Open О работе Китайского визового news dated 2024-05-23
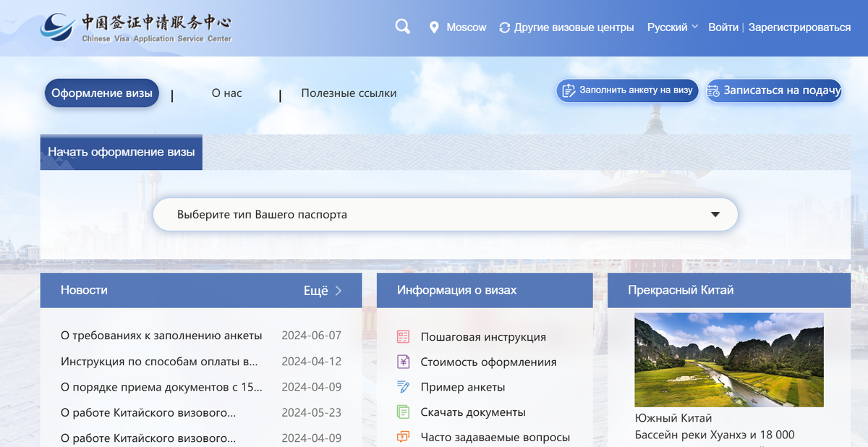This screenshot has height=447, width=868. 148,413
